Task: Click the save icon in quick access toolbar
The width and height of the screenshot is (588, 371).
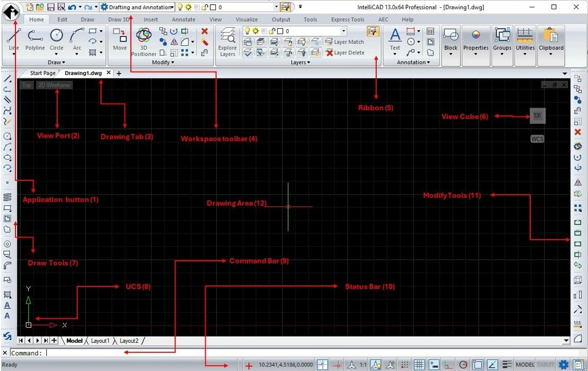Action: pyautogui.click(x=51, y=7)
